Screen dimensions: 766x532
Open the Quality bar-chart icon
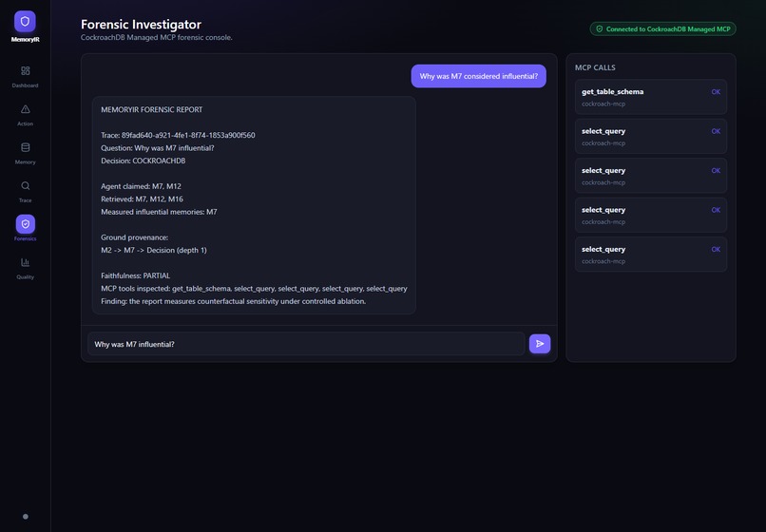26,262
